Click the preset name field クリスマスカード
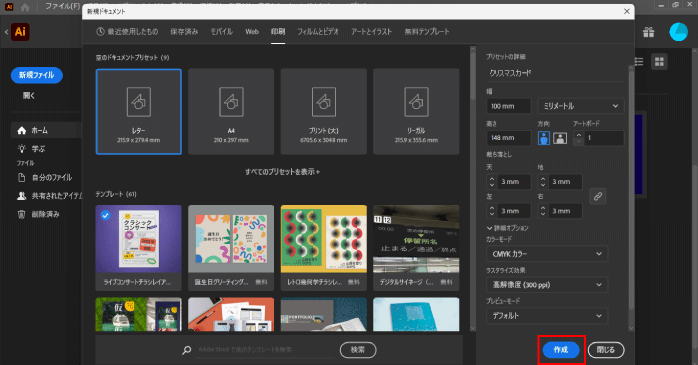The width and height of the screenshot is (698, 365). point(555,73)
